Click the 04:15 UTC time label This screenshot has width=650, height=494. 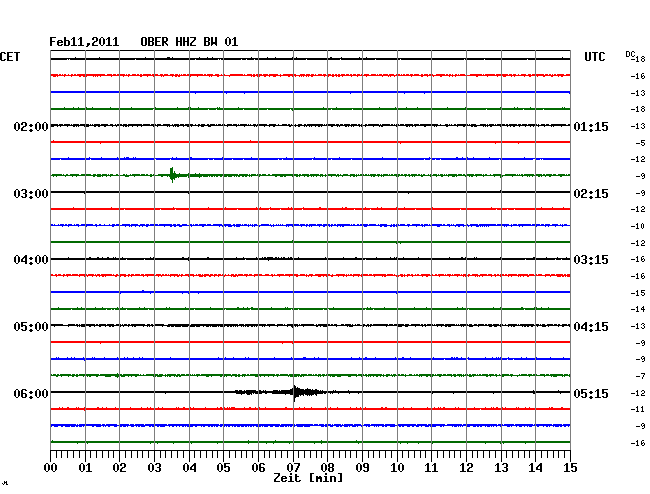[591, 327]
